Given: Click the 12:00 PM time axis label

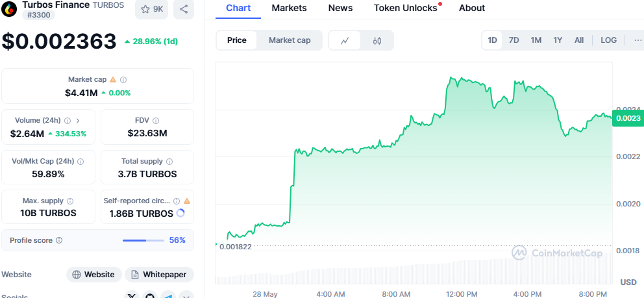Looking at the screenshot, I should (x=461, y=294).
